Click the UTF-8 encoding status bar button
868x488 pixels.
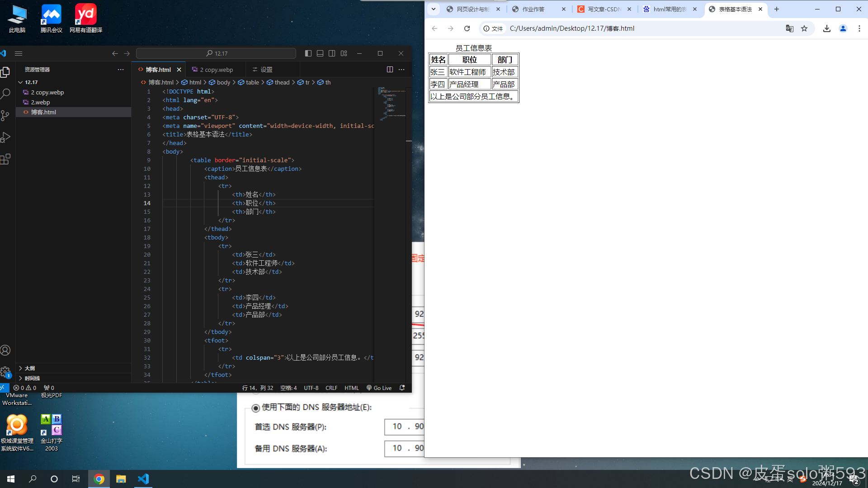[x=311, y=388]
